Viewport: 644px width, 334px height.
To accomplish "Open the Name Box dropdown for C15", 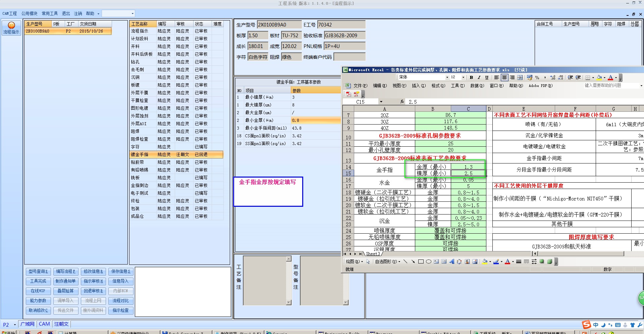I will point(381,102).
